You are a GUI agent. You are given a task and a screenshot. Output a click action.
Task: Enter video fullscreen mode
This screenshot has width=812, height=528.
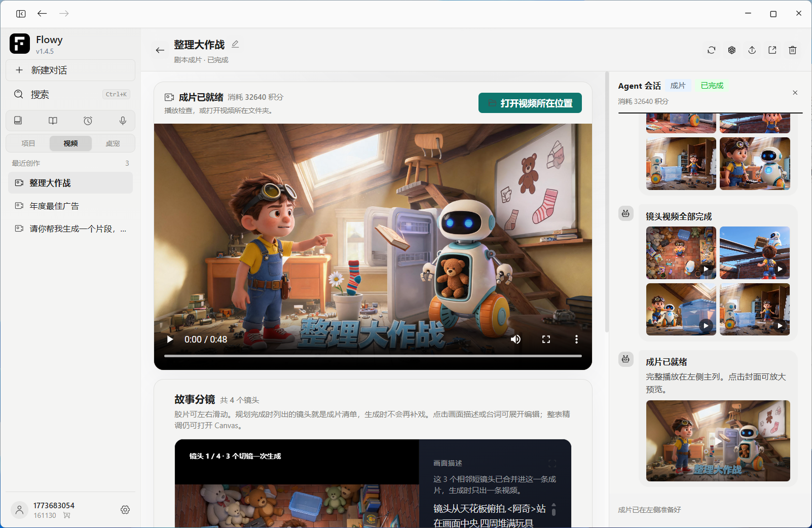tap(546, 340)
